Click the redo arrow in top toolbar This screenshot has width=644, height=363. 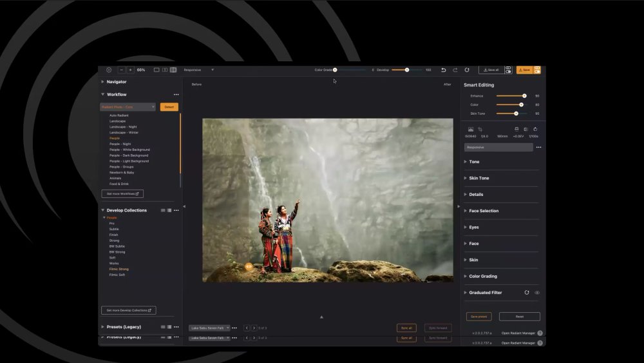click(x=455, y=70)
